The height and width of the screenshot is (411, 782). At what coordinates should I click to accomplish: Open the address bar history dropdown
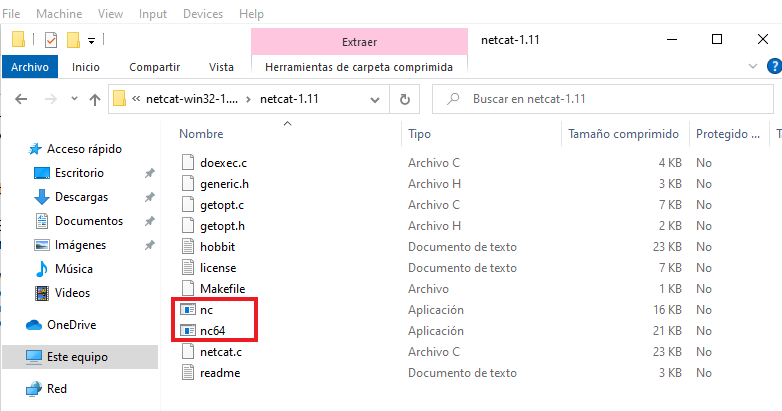coord(375,100)
